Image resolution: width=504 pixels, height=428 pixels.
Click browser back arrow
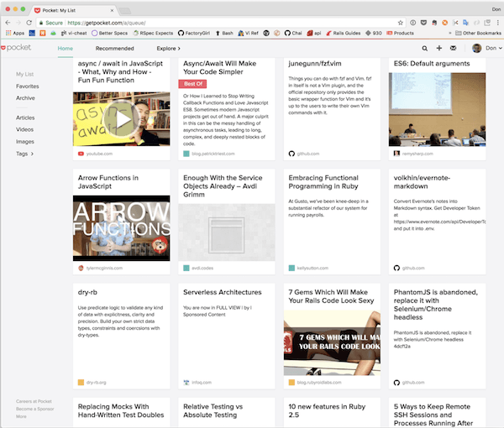pyautogui.click(x=8, y=23)
